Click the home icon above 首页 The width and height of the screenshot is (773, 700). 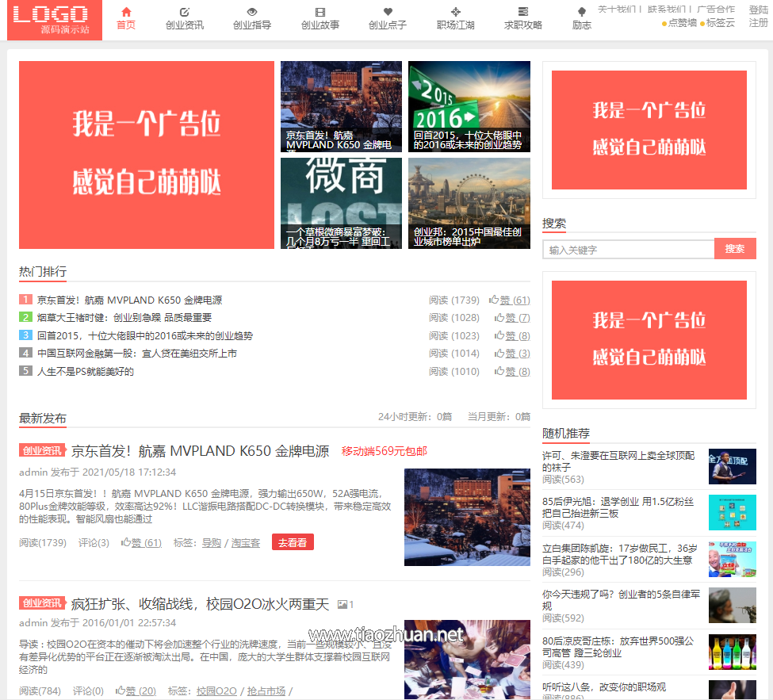126,12
